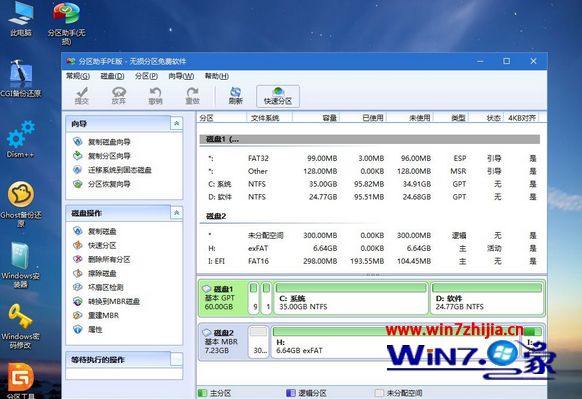Click the 提交 (Apply) toolbar icon
The image size is (582, 399).
tap(82, 96)
